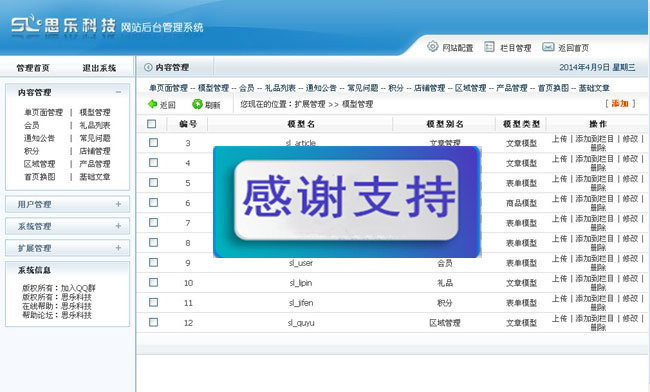Click 退出系统 to log out
This screenshot has width=650, height=392.
pyautogui.click(x=99, y=68)
